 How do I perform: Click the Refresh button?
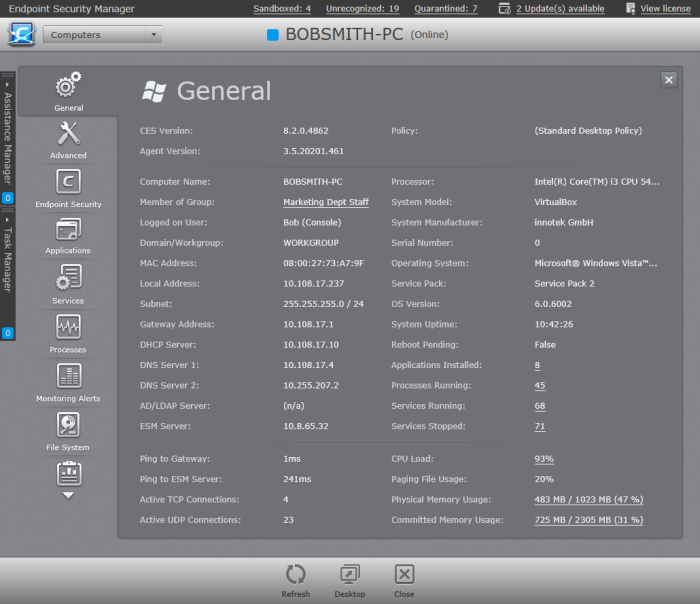296,581
